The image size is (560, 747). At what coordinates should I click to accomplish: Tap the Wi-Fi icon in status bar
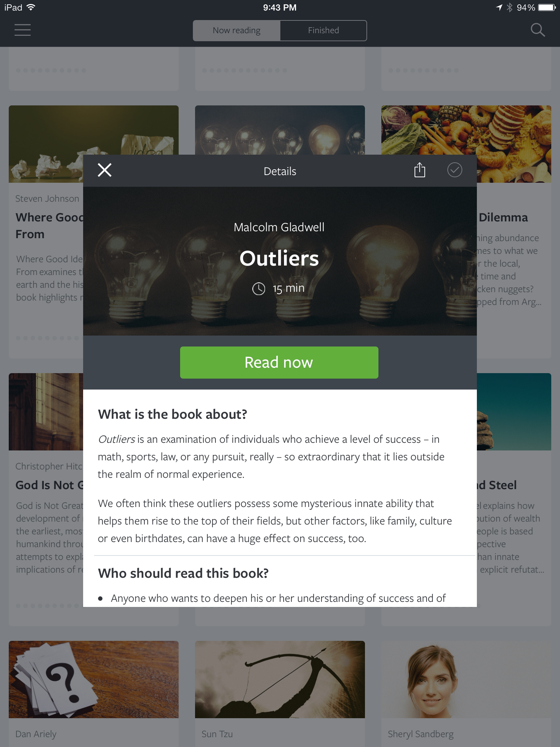(x=31, y=7)
